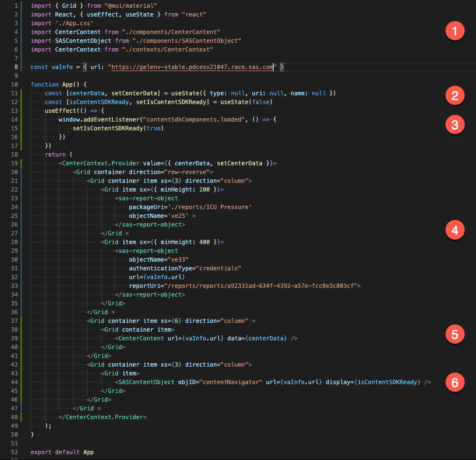The image size is (476, 460).
Task: Click the "contentNavigator" objID value
Action: coord(231,382)
